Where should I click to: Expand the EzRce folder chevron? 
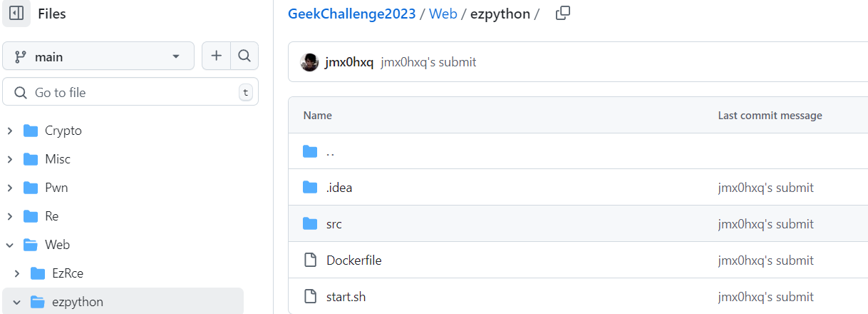point(17,273)
